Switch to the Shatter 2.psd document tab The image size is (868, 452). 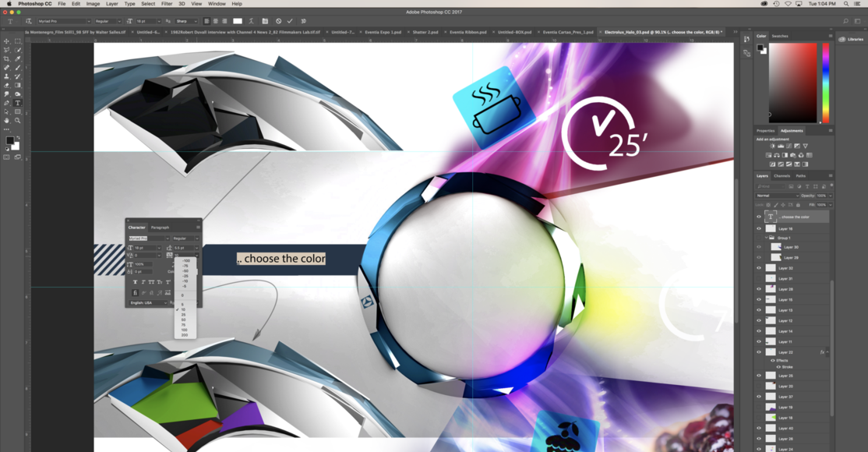point(425,32)
